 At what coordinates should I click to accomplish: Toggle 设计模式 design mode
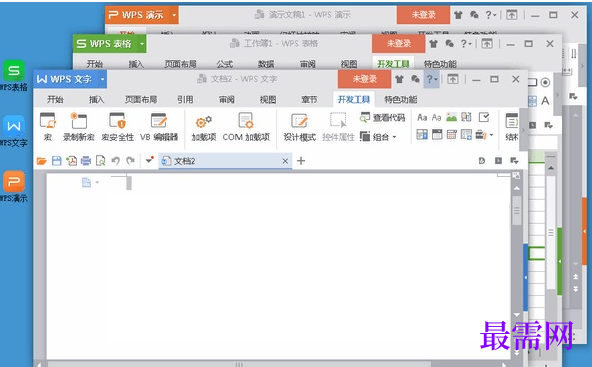299,128
